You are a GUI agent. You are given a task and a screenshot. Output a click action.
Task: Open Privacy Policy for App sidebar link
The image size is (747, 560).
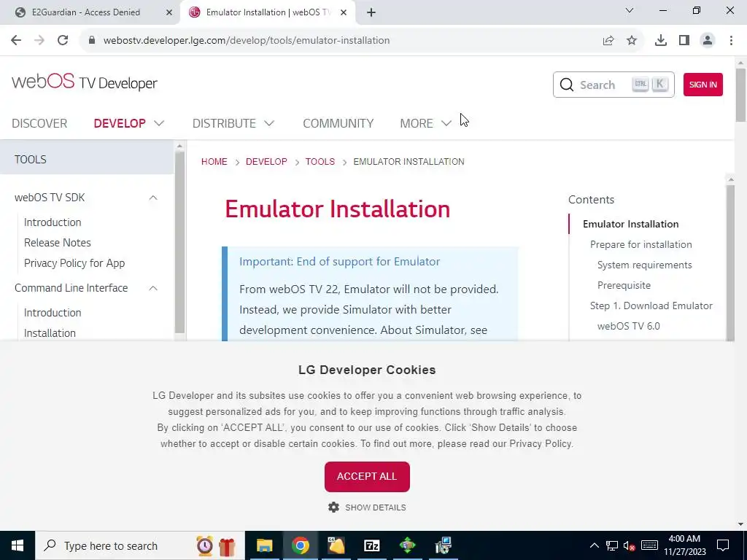[74, 263]
